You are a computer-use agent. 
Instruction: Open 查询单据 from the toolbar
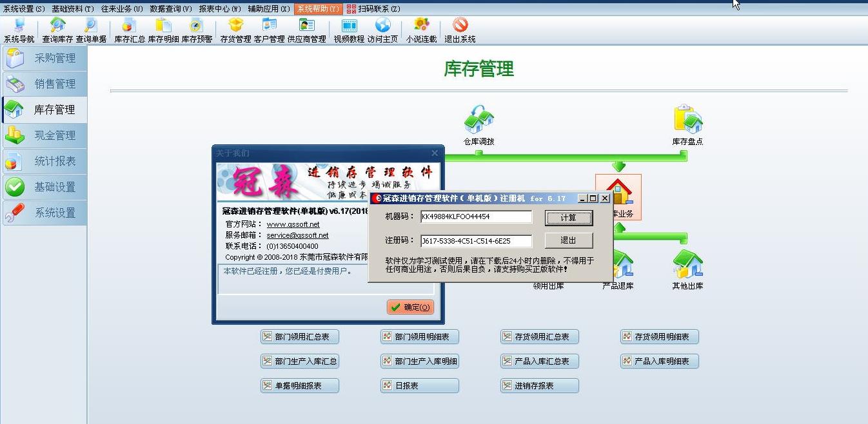91,30
